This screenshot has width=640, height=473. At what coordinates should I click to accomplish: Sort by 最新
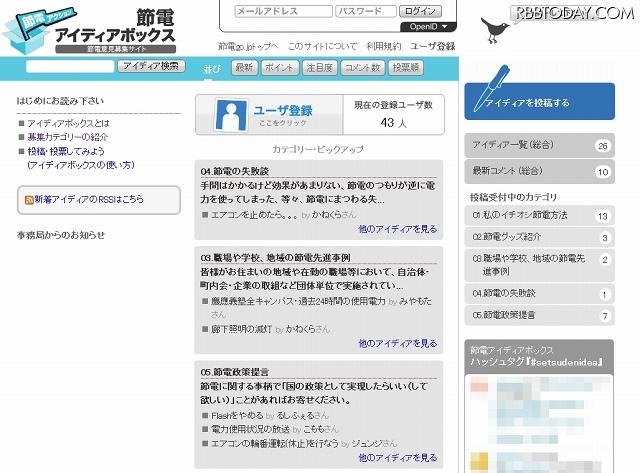[x=244, y=68]
